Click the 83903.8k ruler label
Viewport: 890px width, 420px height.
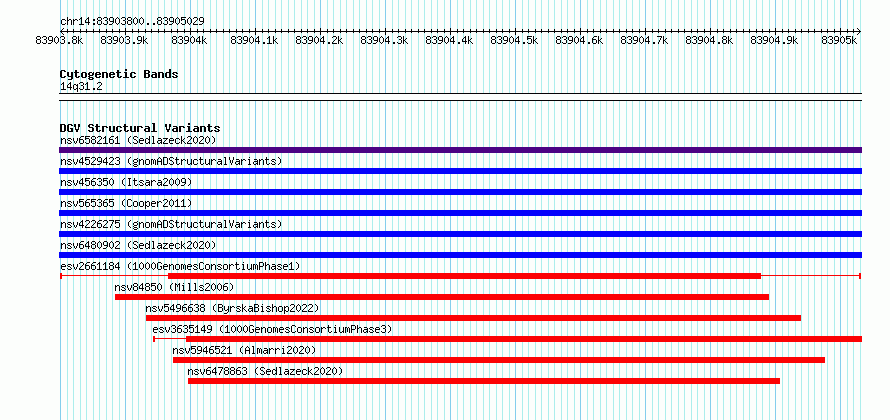click(60, 41)
